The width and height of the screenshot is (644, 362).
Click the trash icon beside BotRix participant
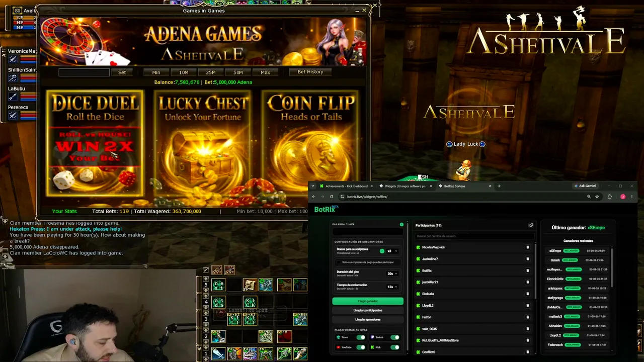tap(527, 270)
